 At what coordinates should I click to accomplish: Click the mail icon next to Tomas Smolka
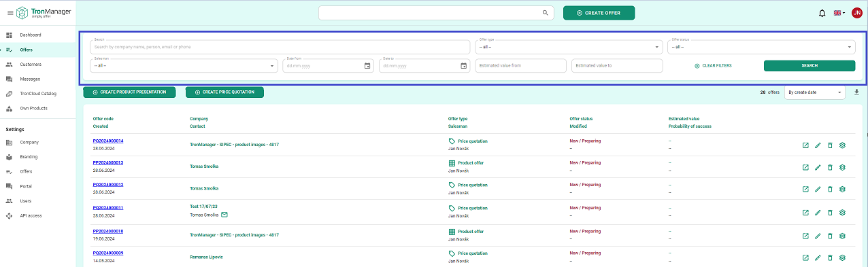coord(224,215)
